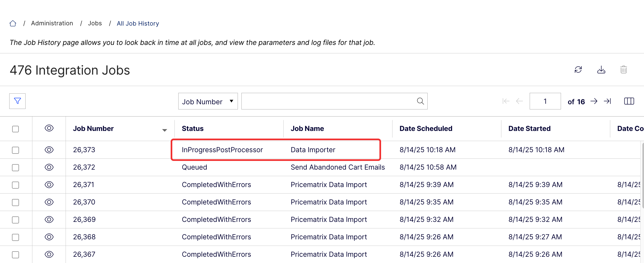Sort by Job Number column header
644x263 pixels.
point(93,129)
